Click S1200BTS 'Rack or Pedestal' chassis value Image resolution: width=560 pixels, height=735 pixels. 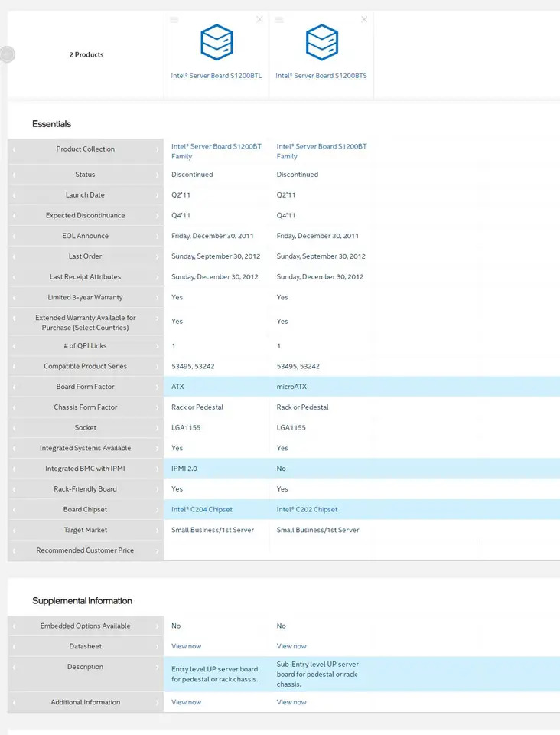point(302,407)
